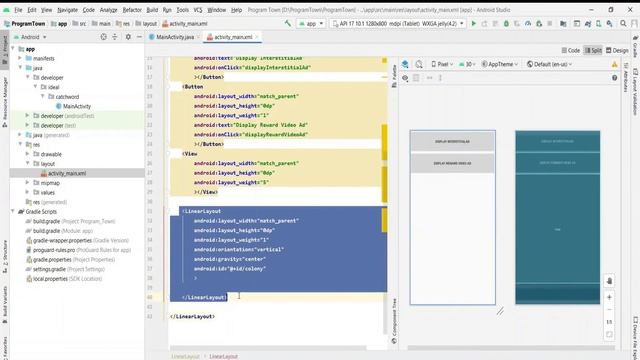640x360 pixels.
Task: Click scroll from source target icon
Action: [x=103, y=37]
